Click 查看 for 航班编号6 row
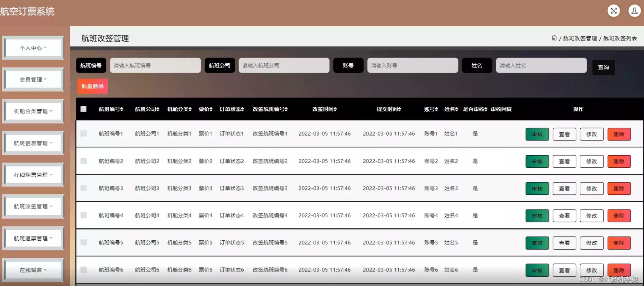Image resolution: width=644 pixels, height=286 pixels. 564,270
